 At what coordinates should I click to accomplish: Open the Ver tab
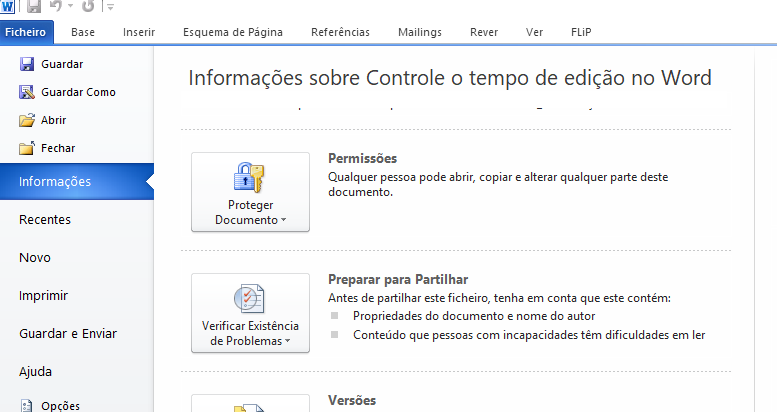click(534, 32)
